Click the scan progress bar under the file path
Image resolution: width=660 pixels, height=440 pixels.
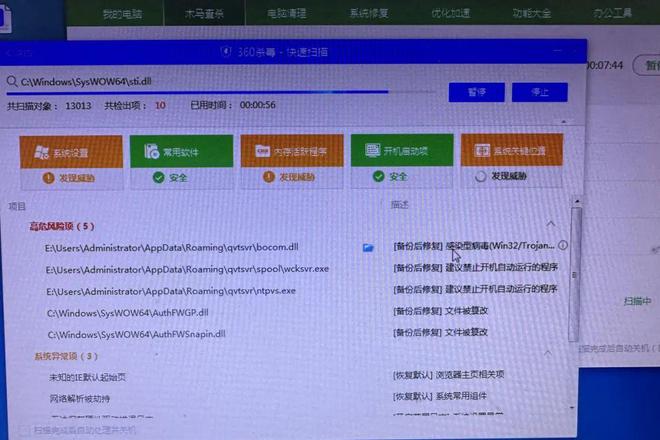(221, 91)
